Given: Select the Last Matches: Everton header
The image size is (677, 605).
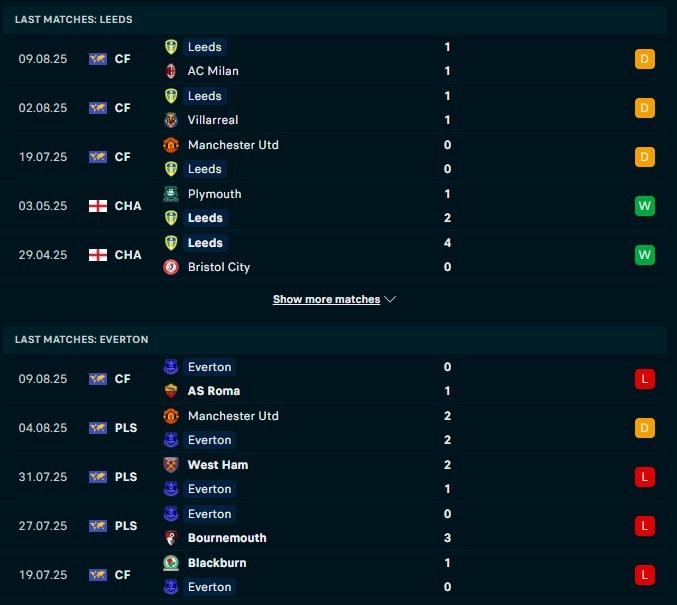Looking at the screenshot, I should [x=82, y=339].
